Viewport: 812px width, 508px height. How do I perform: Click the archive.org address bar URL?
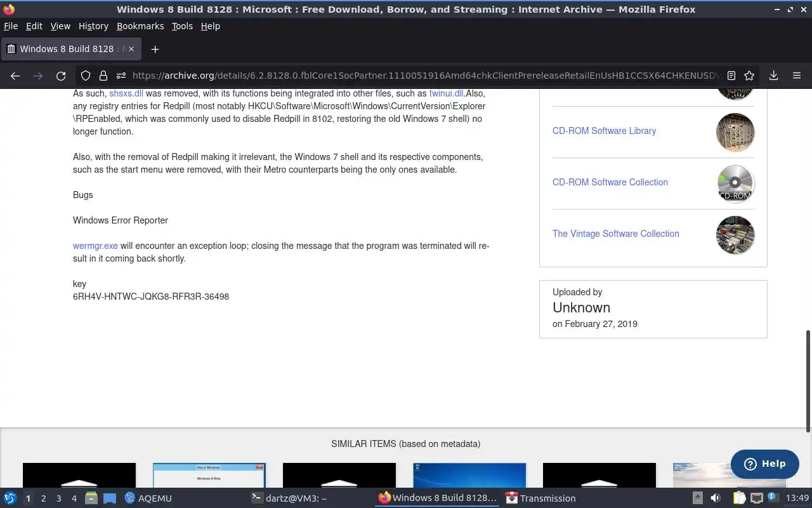425,76
